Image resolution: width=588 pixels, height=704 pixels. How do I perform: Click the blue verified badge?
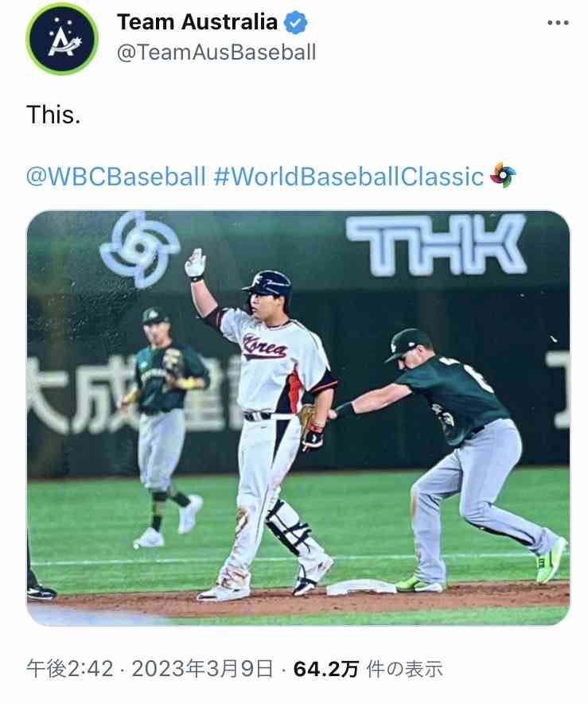297,22
